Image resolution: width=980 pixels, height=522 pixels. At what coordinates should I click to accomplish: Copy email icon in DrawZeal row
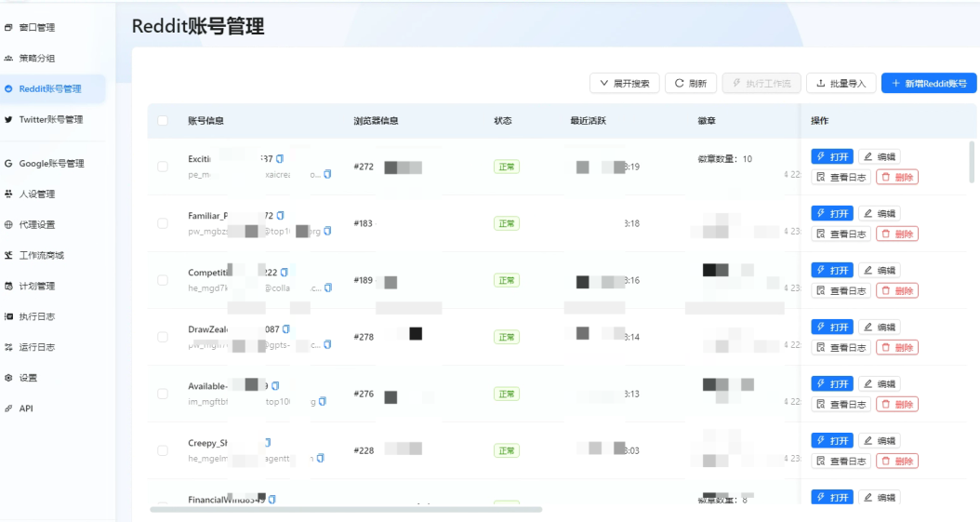pyautogui.click(x=327, y=344)
